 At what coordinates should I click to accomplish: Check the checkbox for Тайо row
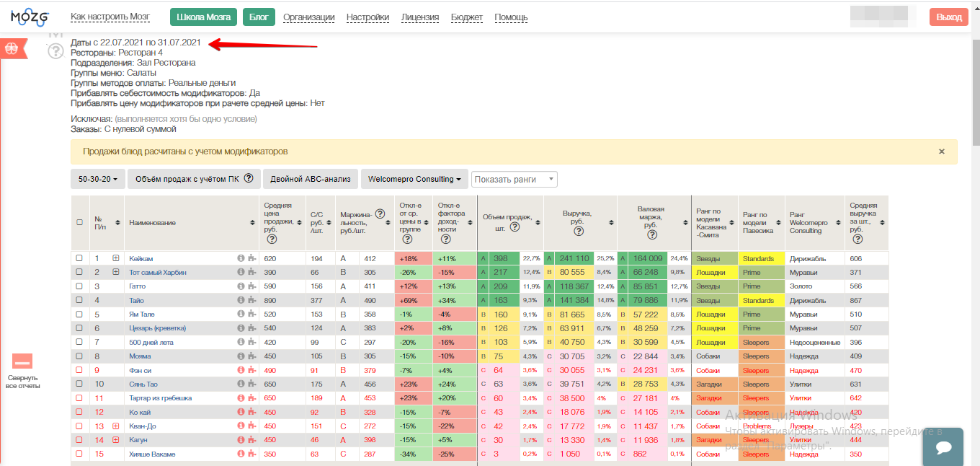[x=80, y=301]
